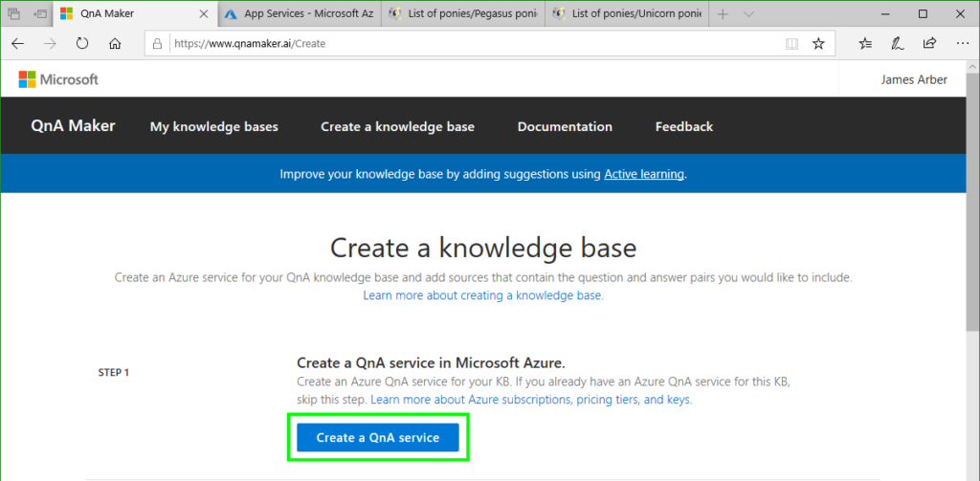Viewport: 980px width, 481px height.
Task: Click the Microsoft logo
Action: pyautogui.click(x=58, y=79)
